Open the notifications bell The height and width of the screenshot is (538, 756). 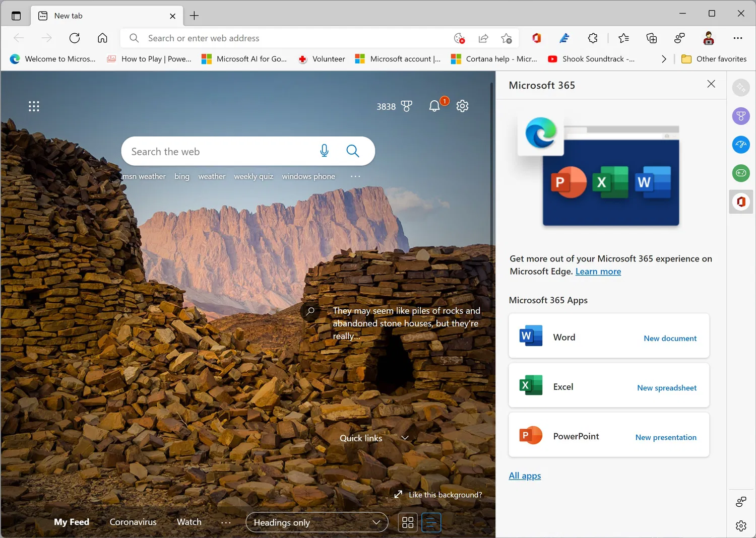pyautogui.click(x=435, y=106)
